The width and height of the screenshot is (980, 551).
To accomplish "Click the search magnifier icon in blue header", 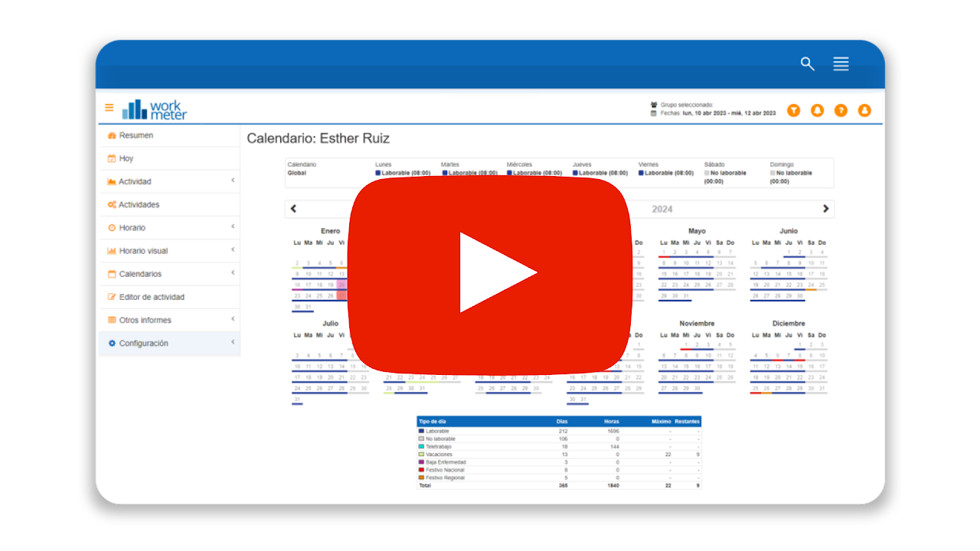I will click(807, 64).
